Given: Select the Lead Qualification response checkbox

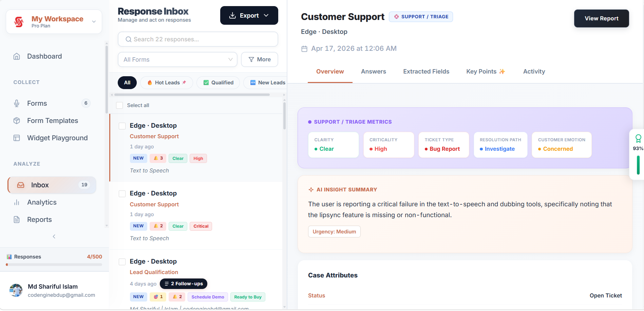Looking at the screenshot, I should [122, 262].
